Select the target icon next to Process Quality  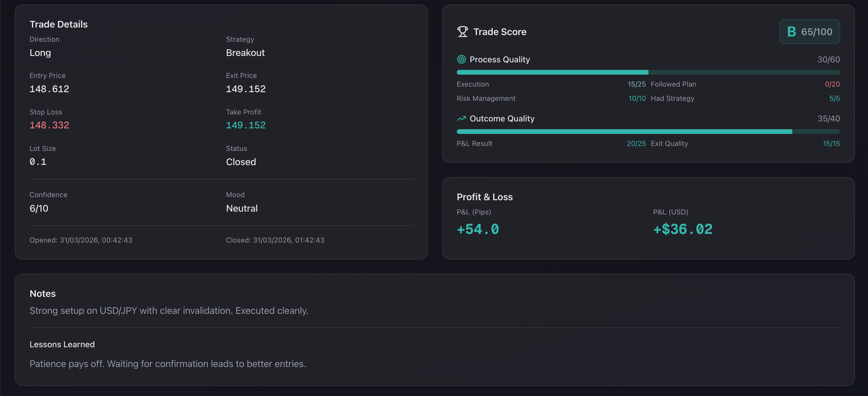(x=462, y=59)
